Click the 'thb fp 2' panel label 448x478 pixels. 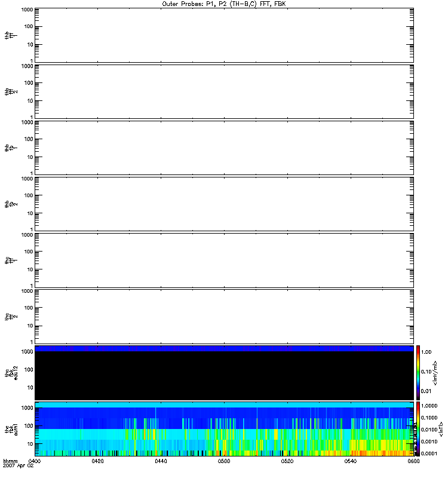coord(11,204)
